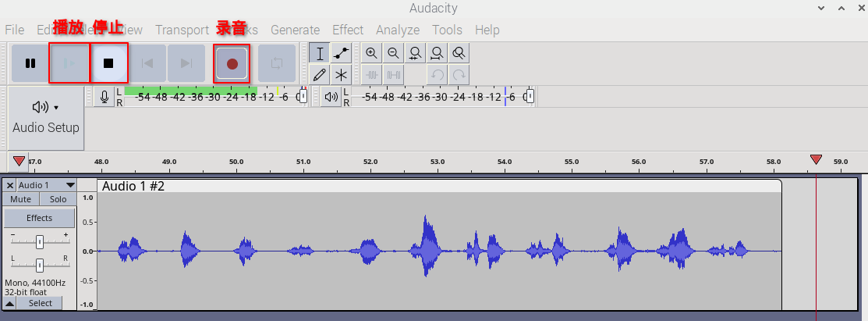Open the Help menu

tap(487, 30)
